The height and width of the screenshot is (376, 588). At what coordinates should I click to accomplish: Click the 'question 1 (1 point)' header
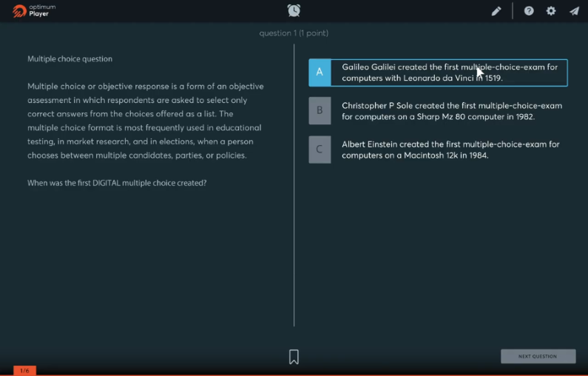[294, 33]
